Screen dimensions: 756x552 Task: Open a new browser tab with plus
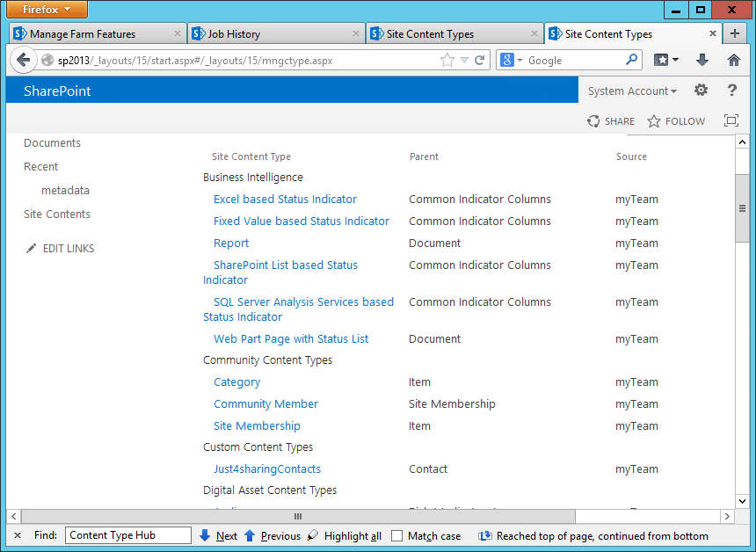734,33
